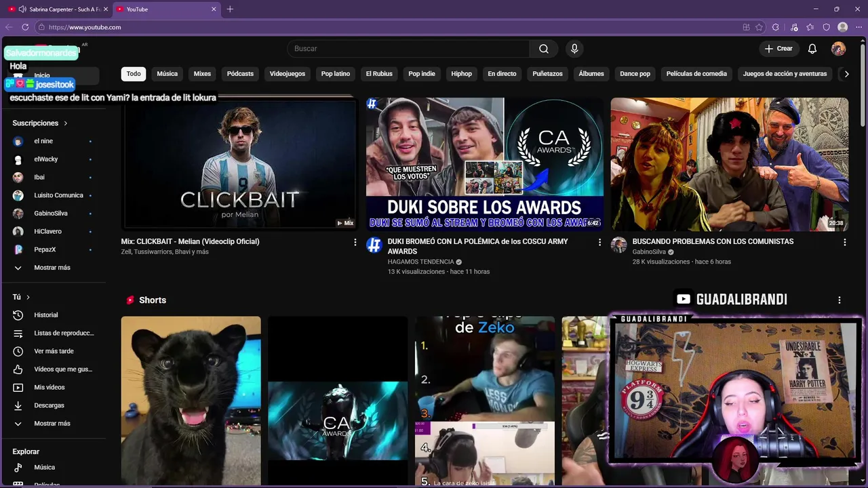
Task: Click the Crear button
Action: tap(778, 49)
